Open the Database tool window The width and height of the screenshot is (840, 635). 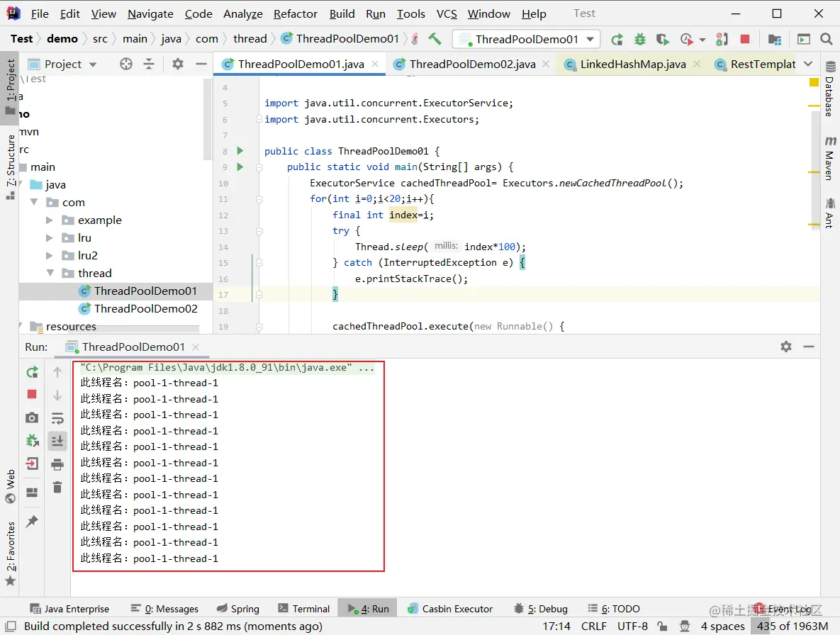830,89
